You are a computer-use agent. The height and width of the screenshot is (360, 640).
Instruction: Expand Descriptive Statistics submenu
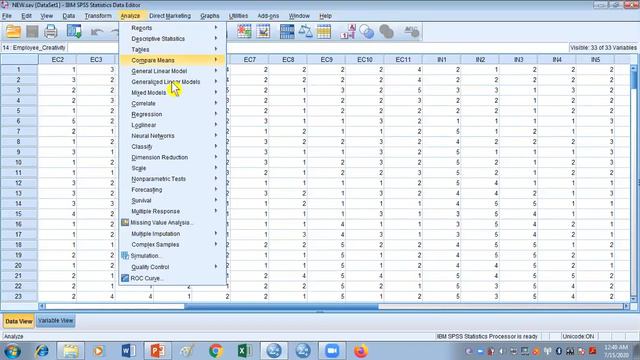click(173, 38)
